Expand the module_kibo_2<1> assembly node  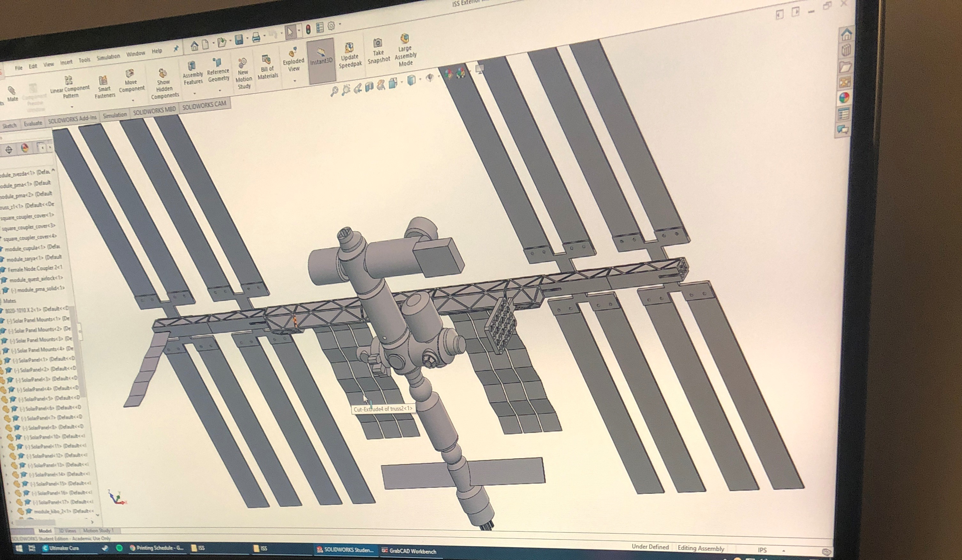click(7, 510)
